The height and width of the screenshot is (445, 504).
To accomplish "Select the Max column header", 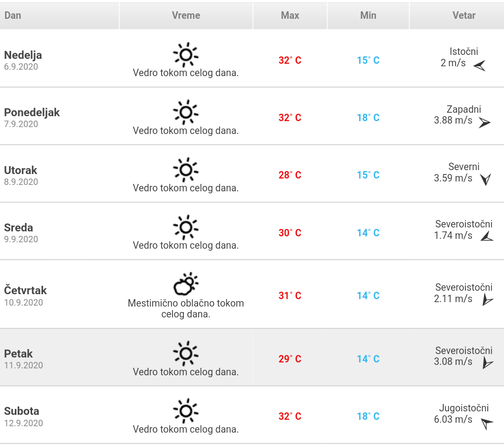I will click(290, 15).
